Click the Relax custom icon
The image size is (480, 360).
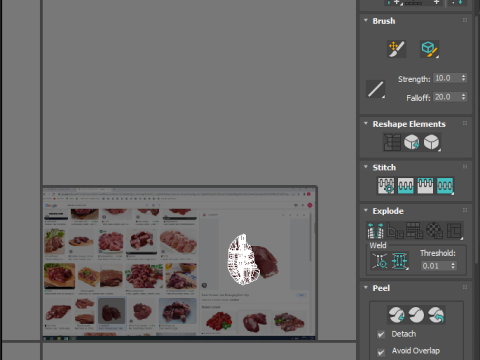(432, 142)
